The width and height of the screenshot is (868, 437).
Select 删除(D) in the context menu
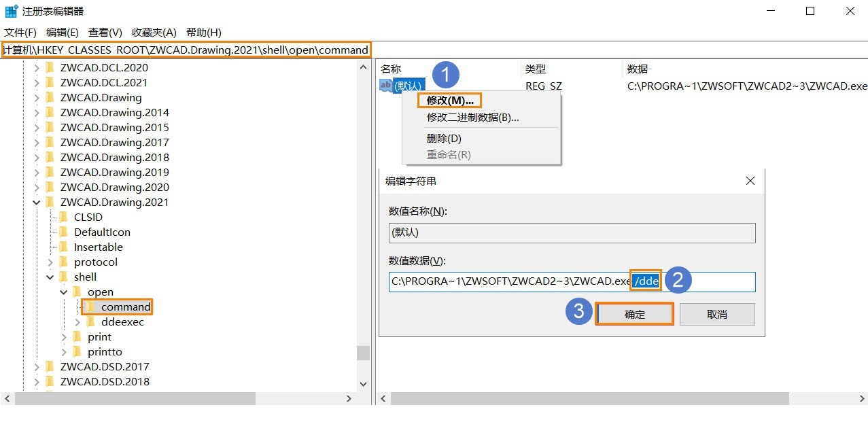pos(444,138)
